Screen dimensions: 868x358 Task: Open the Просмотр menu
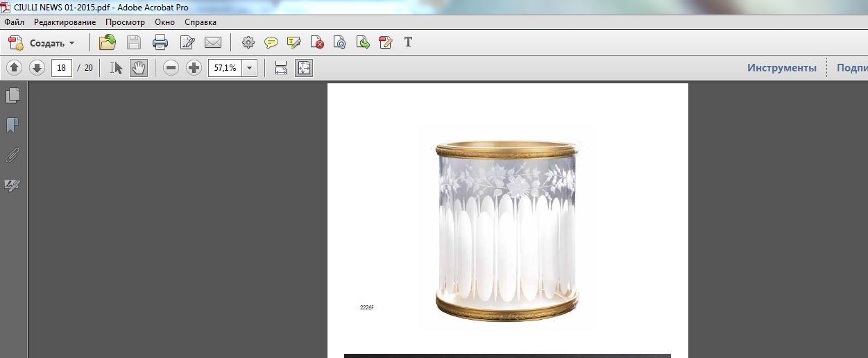(126, 22)
